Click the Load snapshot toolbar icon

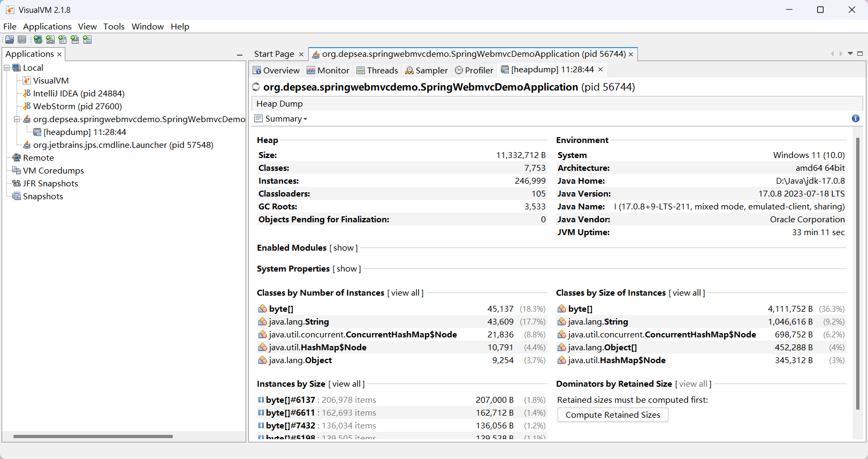point(10,40)
